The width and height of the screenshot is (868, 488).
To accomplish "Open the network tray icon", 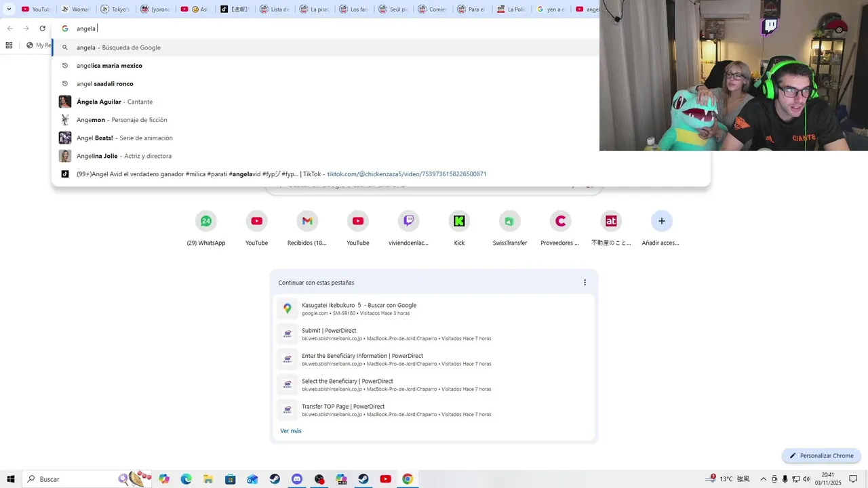I will pos(796,479).
